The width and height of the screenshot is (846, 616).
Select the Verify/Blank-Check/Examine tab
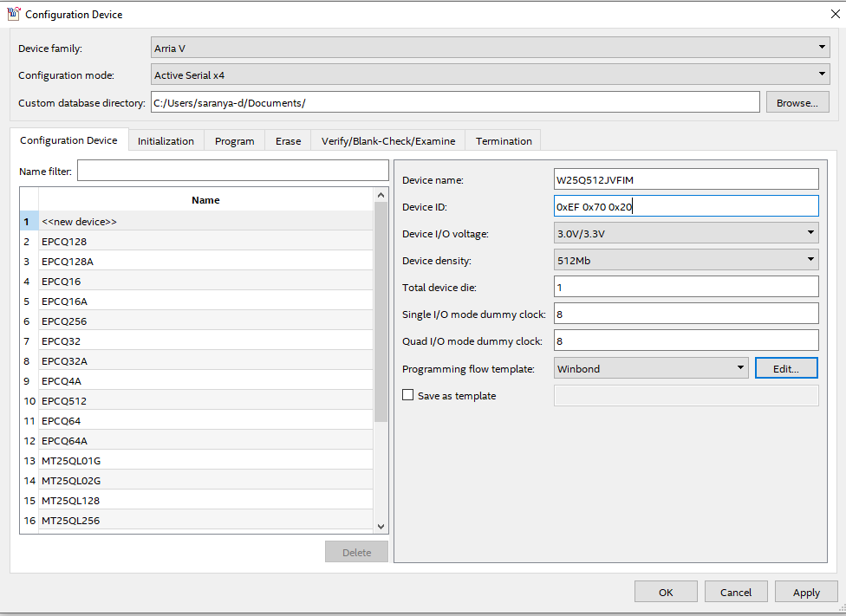pos(387,140)
